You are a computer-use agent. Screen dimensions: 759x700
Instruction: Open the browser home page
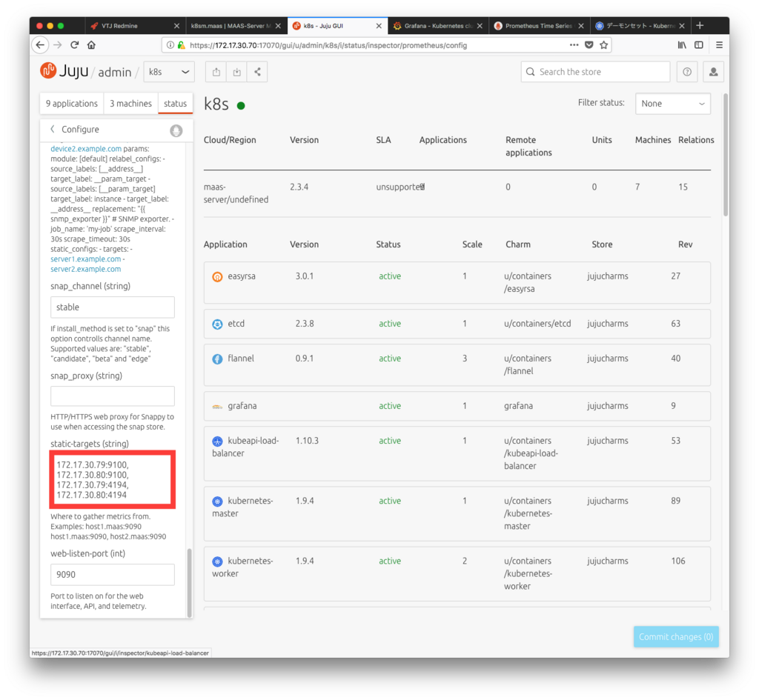tap(91, 45)
